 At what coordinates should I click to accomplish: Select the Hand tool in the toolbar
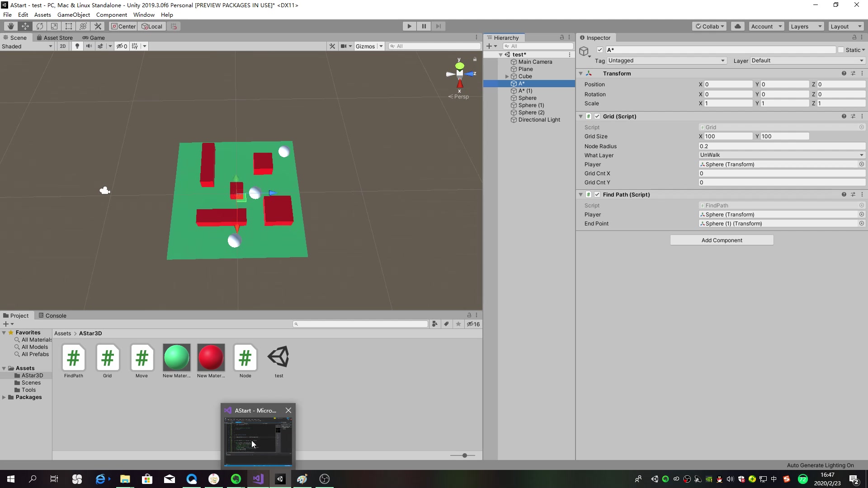click(10, 26)
